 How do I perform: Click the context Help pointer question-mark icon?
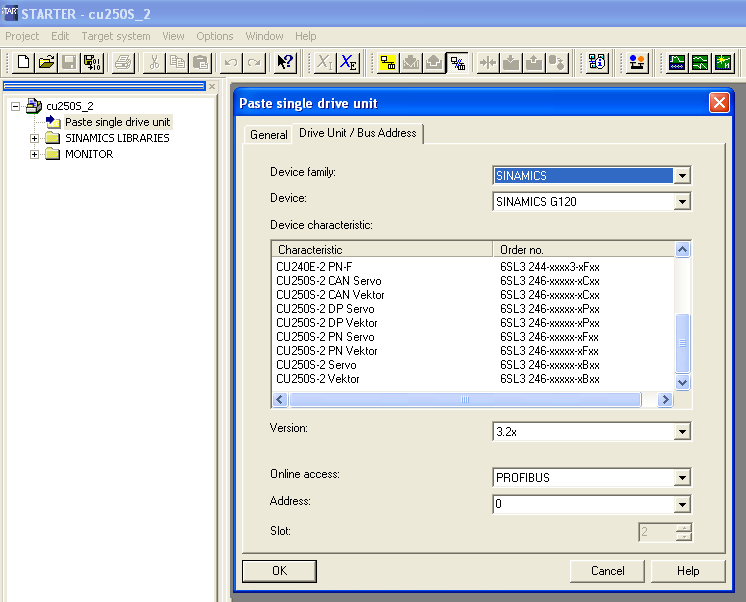(285, 62)
